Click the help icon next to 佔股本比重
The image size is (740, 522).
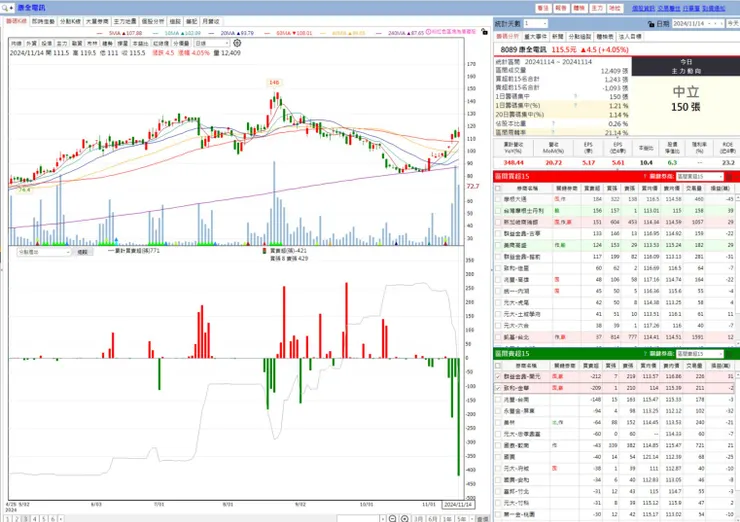coord(553,124)
